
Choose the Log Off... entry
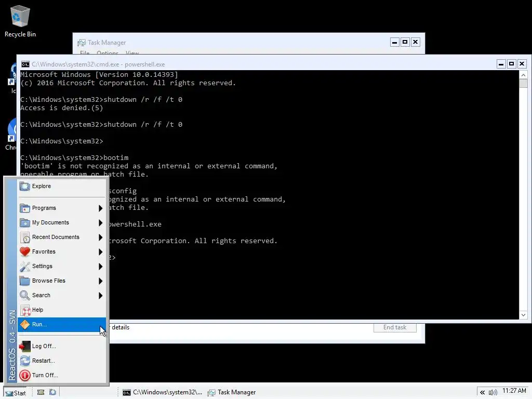click(x=62, y=346)
